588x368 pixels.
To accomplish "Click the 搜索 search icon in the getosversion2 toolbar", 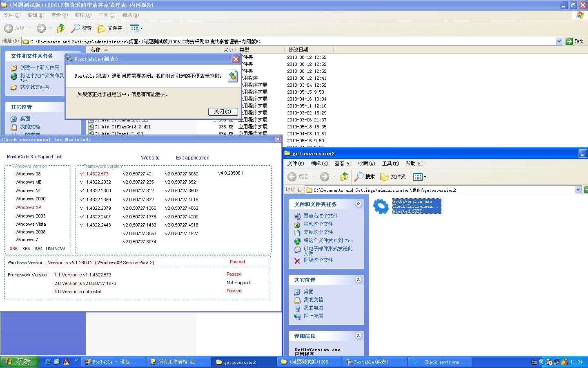I will [x=359, y=177].
